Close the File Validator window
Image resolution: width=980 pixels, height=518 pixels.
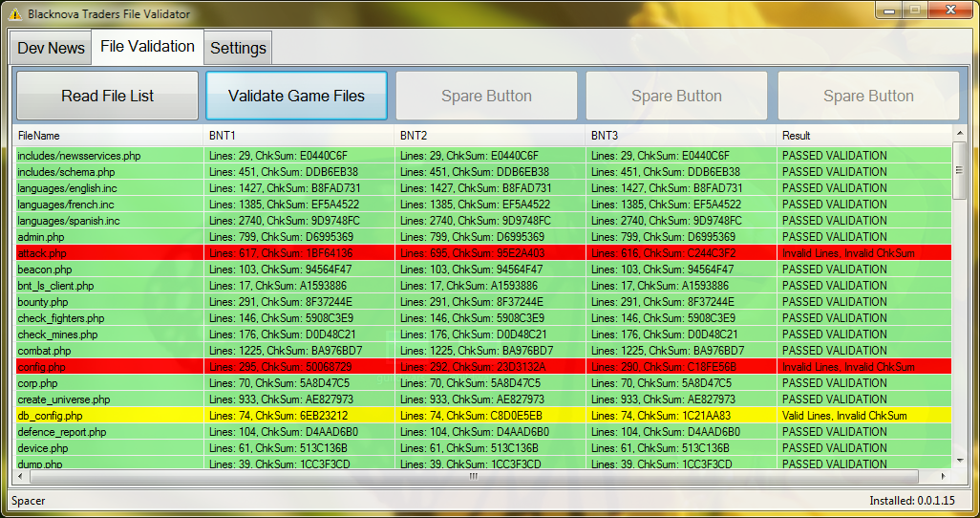[x=950, y=10]
